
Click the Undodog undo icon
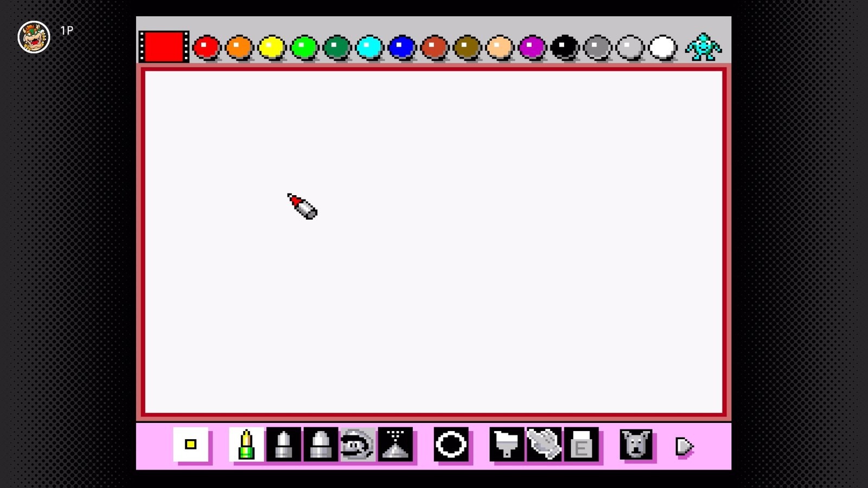(636, 445)
